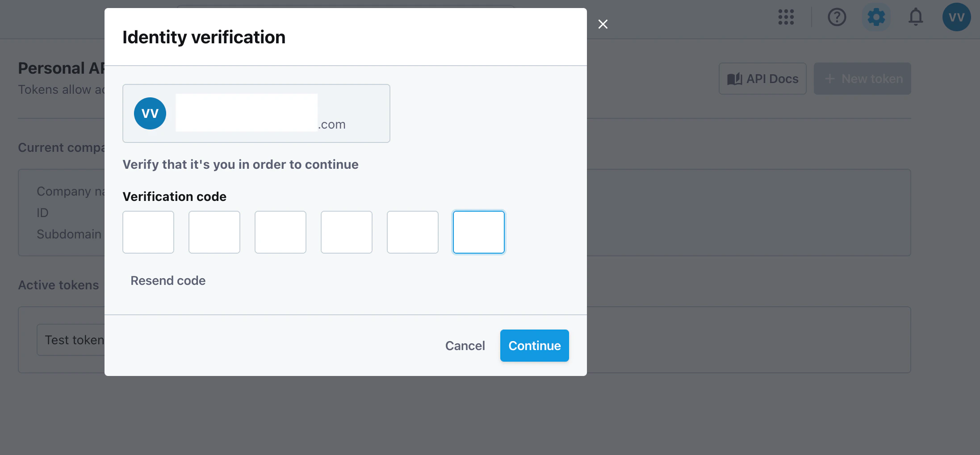Resend the verification code

(168, 280)
